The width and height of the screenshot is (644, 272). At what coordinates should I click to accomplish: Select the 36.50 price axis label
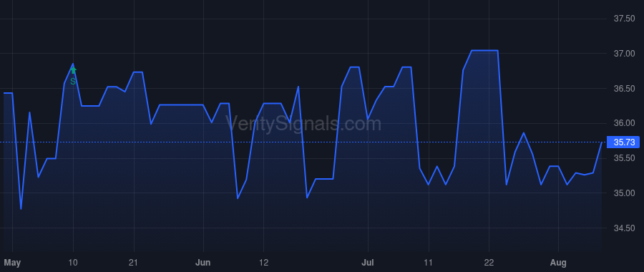[624, 89]
